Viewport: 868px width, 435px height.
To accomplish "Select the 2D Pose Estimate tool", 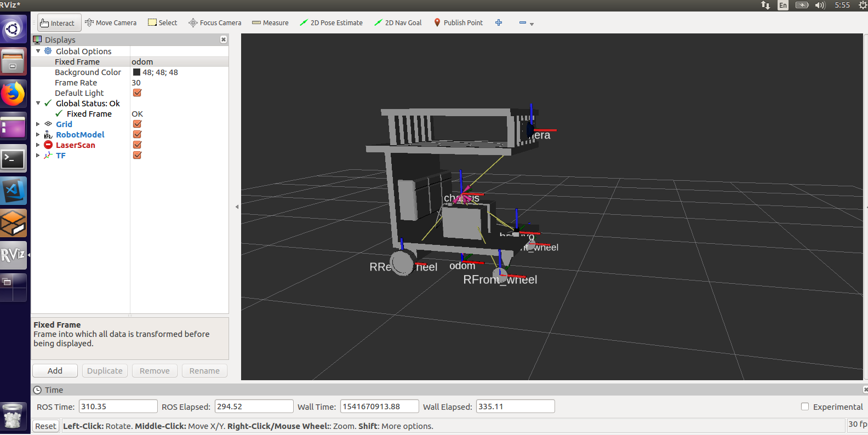I will (331, 23).
